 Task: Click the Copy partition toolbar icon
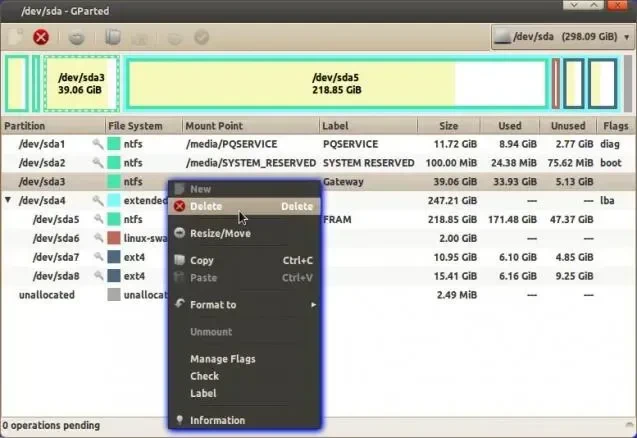click(113, 37)
